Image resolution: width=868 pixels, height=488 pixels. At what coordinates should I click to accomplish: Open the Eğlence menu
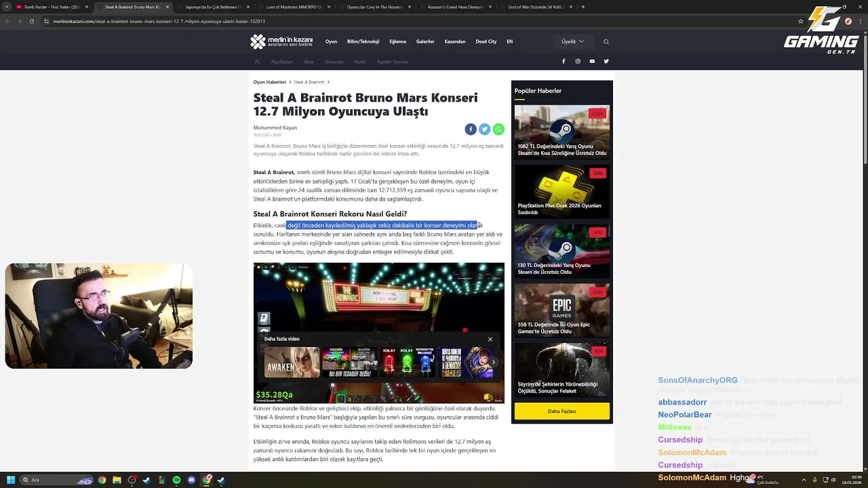(x=397, y=41)
